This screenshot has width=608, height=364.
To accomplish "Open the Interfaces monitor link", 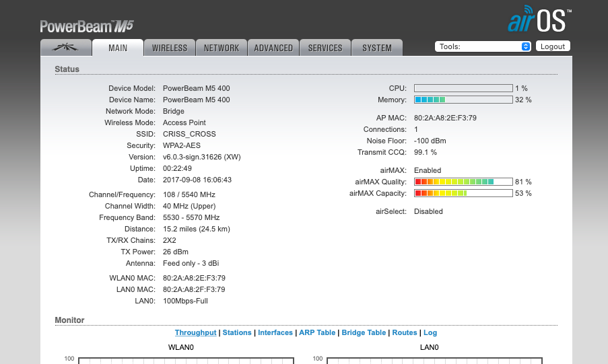I will click(275, 333).
